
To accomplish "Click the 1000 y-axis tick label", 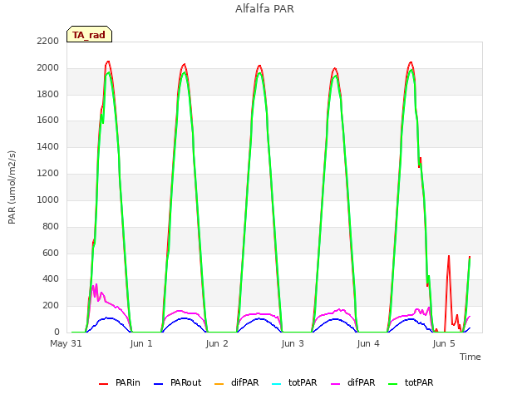I will click(x=48, y=199).
